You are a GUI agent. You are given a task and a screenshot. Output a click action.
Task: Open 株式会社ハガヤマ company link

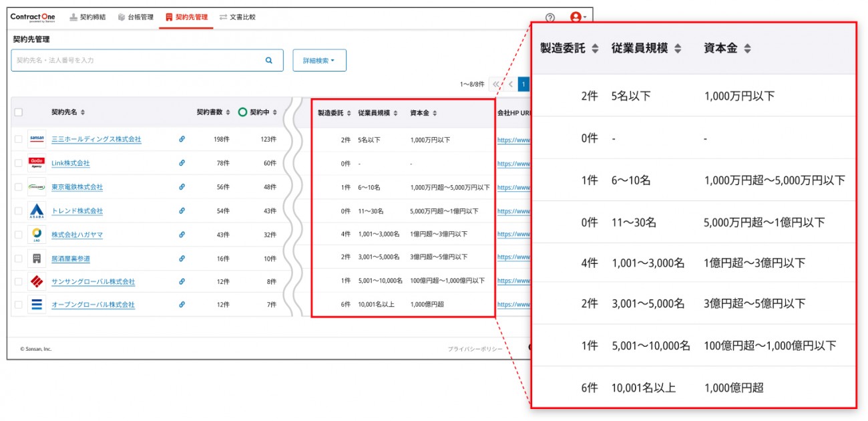point(77,235)
